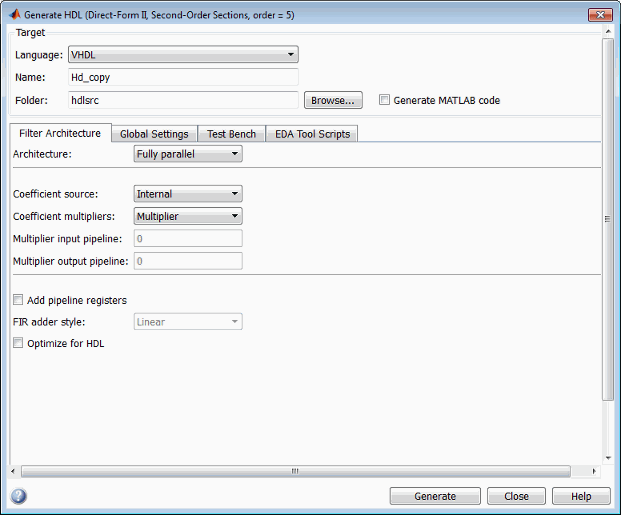Switch to Global Settings tab
The image size is (621, 515).
pyautogui.click(x=154, y=134)
